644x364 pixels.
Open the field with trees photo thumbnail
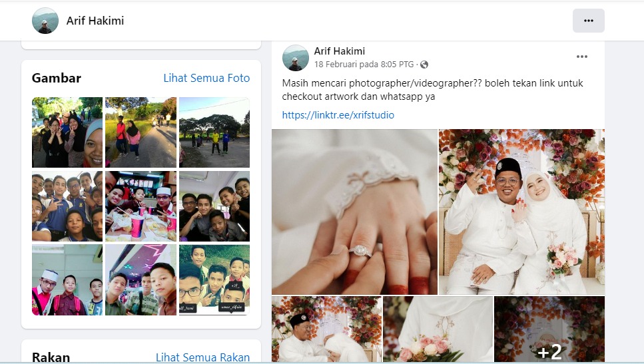pyautogui.click(x=214, y=132)
